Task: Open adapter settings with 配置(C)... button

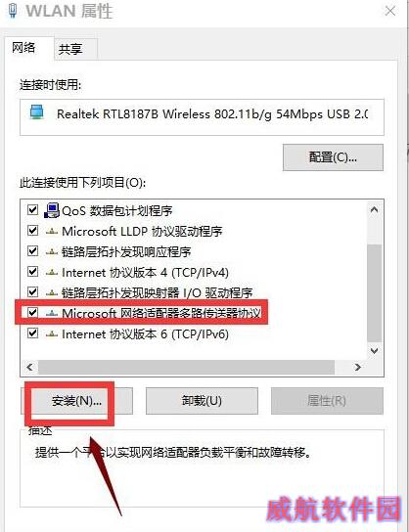Action: point(333,157)
